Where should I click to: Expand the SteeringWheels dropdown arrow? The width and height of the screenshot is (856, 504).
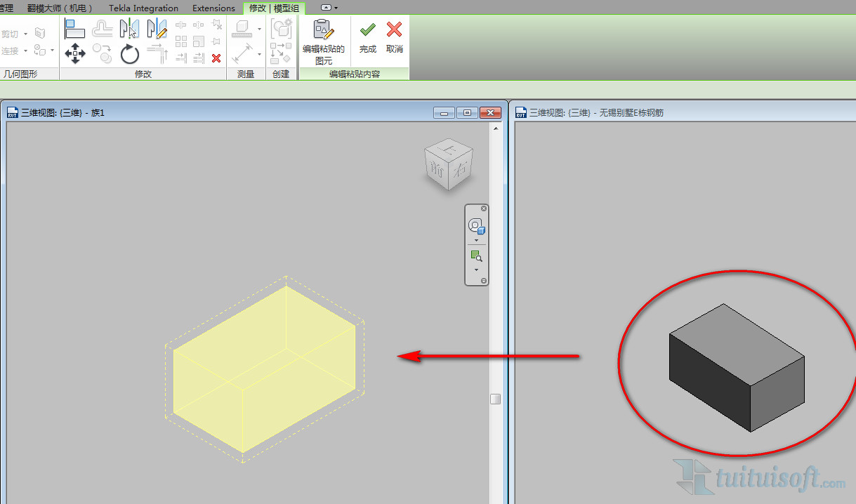coord(477,241)
